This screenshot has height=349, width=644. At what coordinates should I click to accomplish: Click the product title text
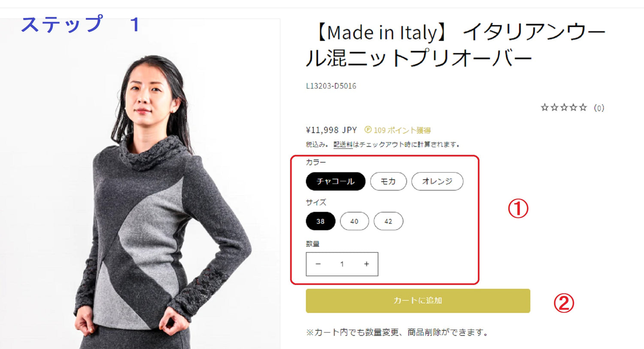point(455,45)
